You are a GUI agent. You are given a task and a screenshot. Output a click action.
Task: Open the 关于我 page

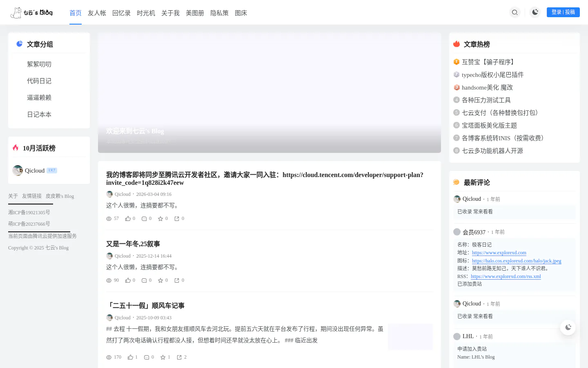point(170,13)
